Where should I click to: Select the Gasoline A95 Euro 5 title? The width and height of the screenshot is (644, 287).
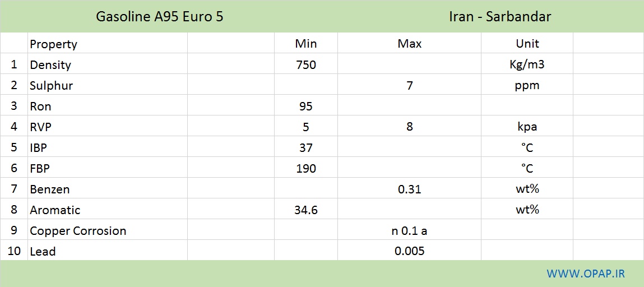(x=160, y=17)
